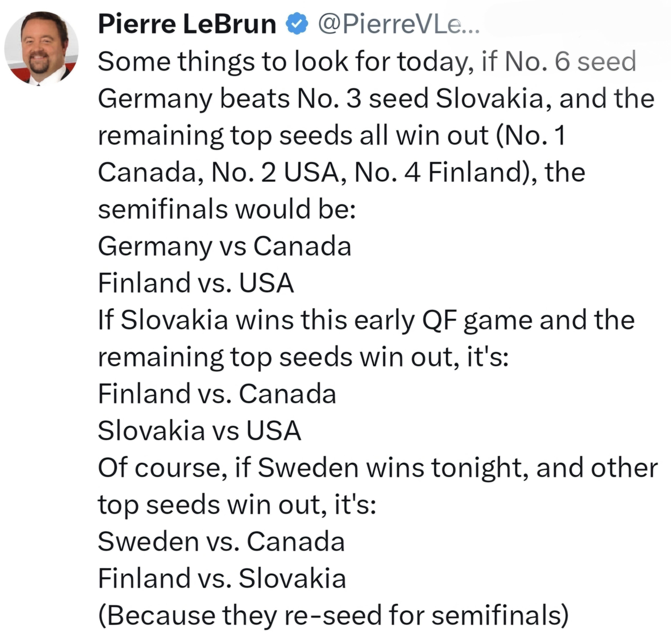The image size is (671, 644).
Task: Click the blue verified checkmark badge
Action: click(297, 24)
